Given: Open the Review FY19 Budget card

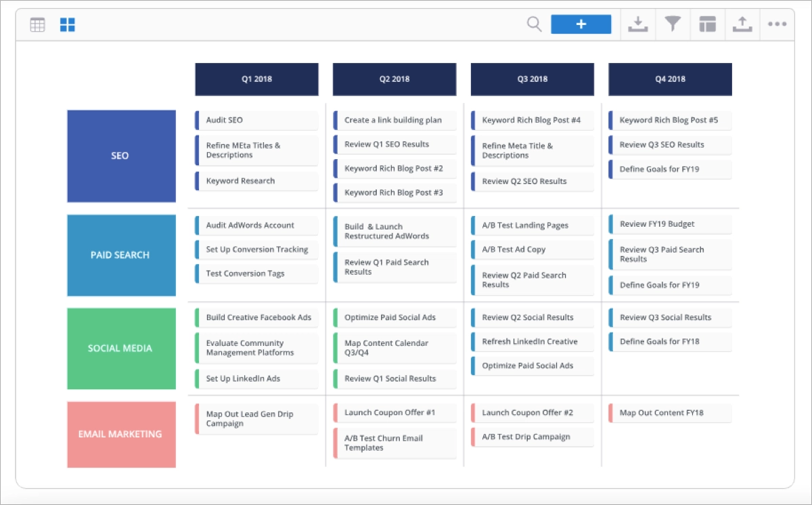Looking at the screenshot, I should [670, 223].
